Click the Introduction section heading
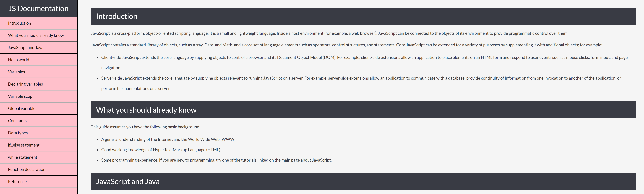The height and width of the screenshot is (194, 644). [116, 16]
